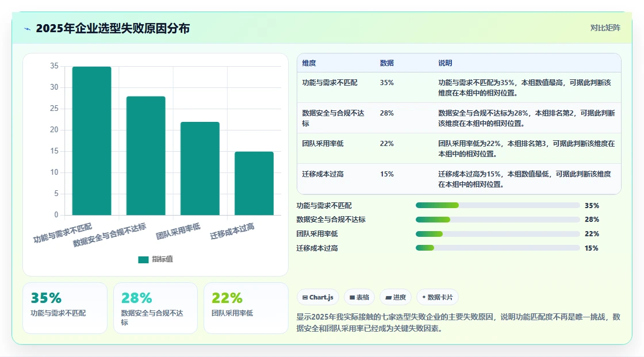Image resolution: width=644 pixels, height=357 pixels.
Task: Click the 数据 column header
Action: 387,63
